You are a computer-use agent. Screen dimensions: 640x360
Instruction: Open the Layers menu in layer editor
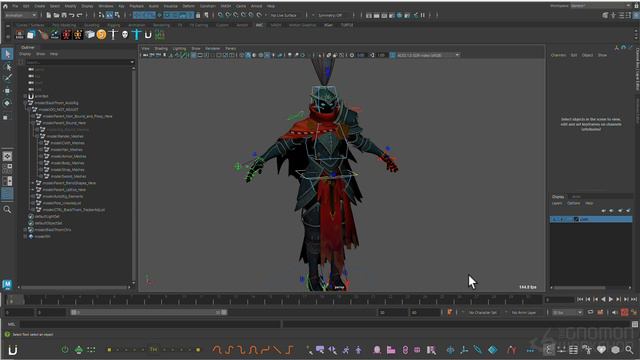557,203
